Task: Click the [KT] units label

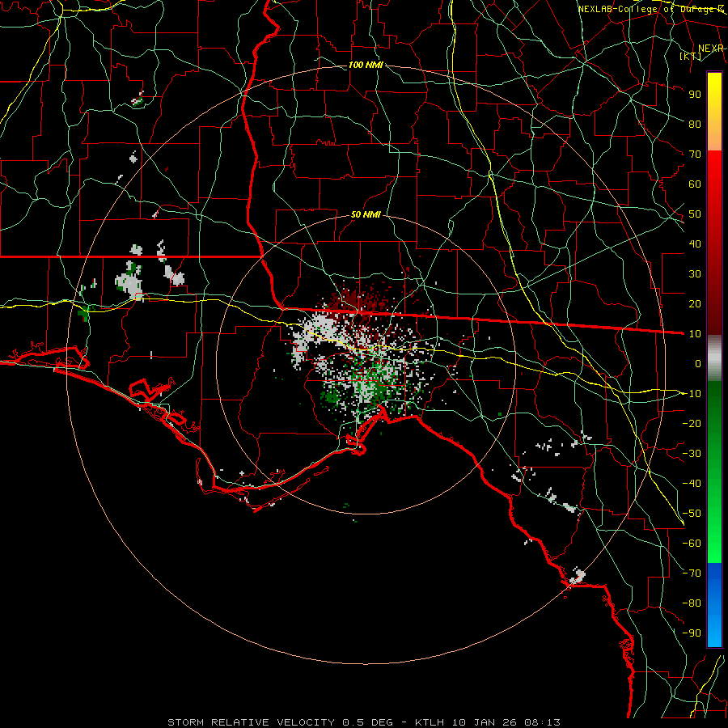Action: click(691, 56)
